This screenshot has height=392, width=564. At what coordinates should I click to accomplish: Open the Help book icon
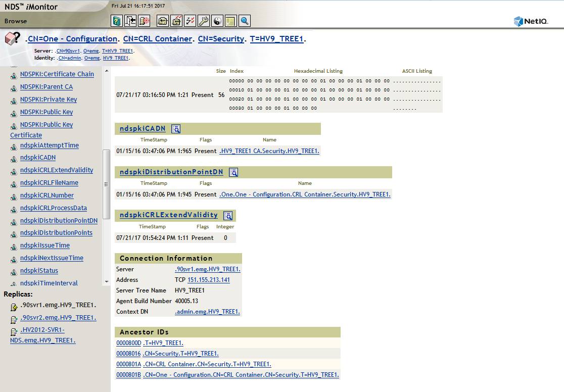(117, 21)
